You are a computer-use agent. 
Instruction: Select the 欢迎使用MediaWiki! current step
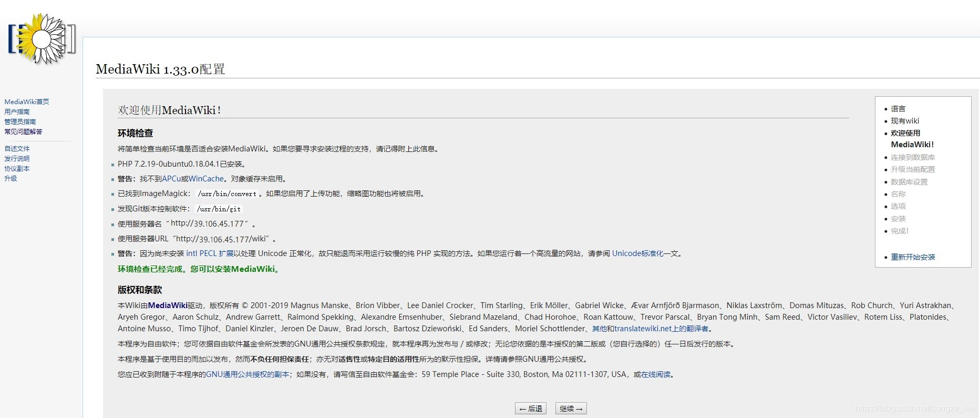pyautogui.click(x=912, y=139)
